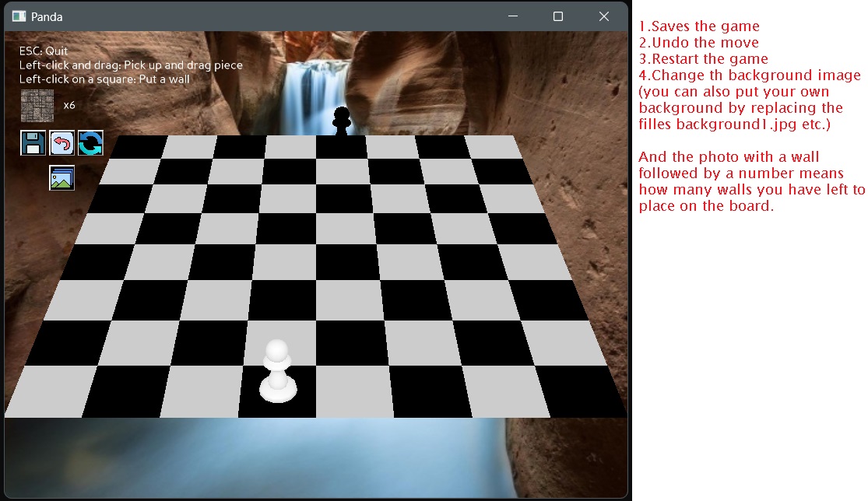
Task: Change the background using the picture icon
Action: [x=61, y=177]
